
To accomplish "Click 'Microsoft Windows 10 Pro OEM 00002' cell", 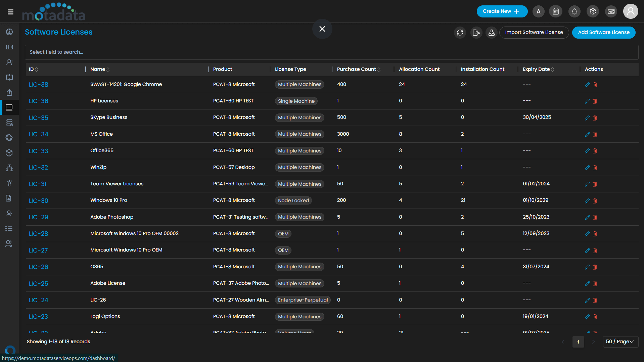I will (x=134, y=233).
